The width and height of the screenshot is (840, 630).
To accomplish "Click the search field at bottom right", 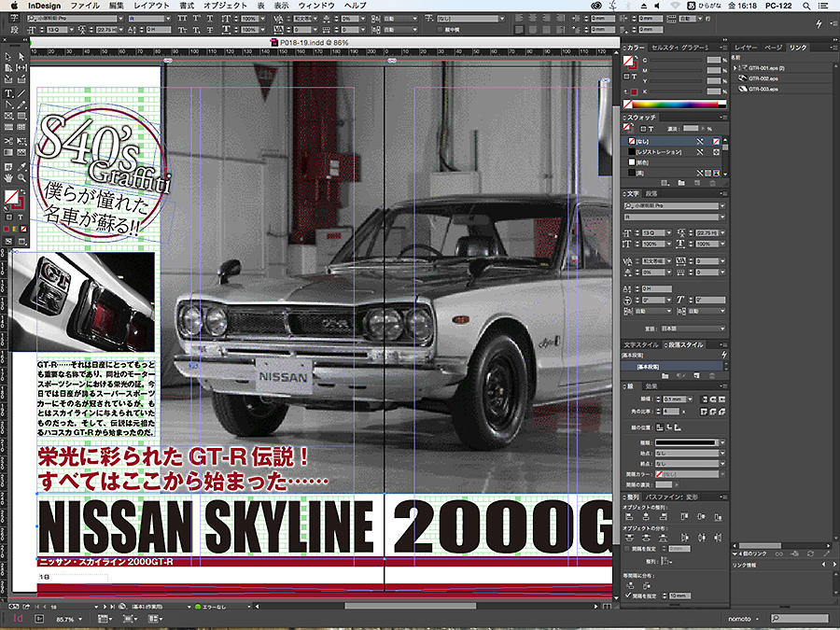I will (800, 620).
